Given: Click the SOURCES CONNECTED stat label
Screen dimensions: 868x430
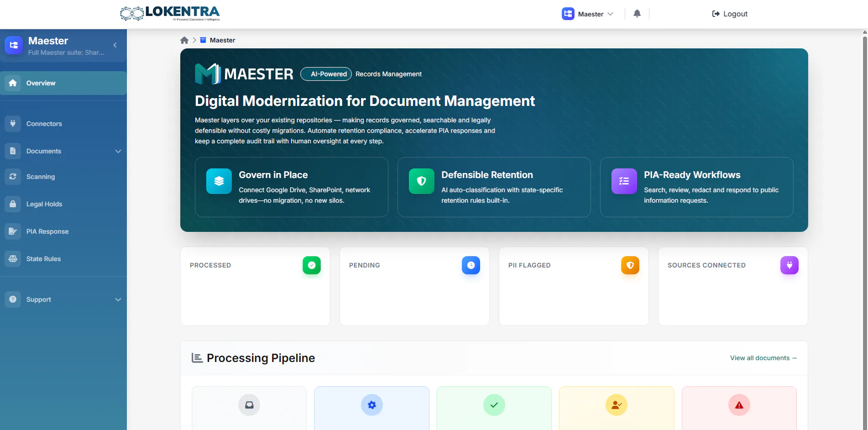Looking at the screenshot, I should click(706, 265).
